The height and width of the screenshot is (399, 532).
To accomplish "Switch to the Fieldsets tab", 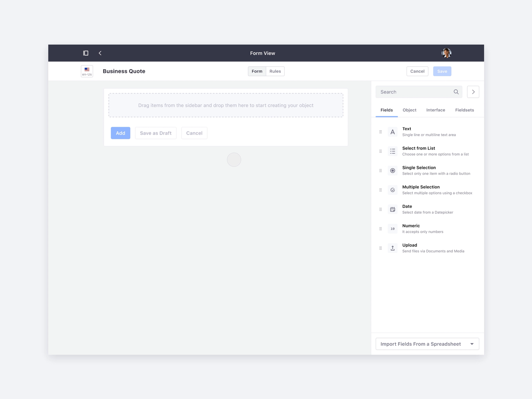I will 465,110.
